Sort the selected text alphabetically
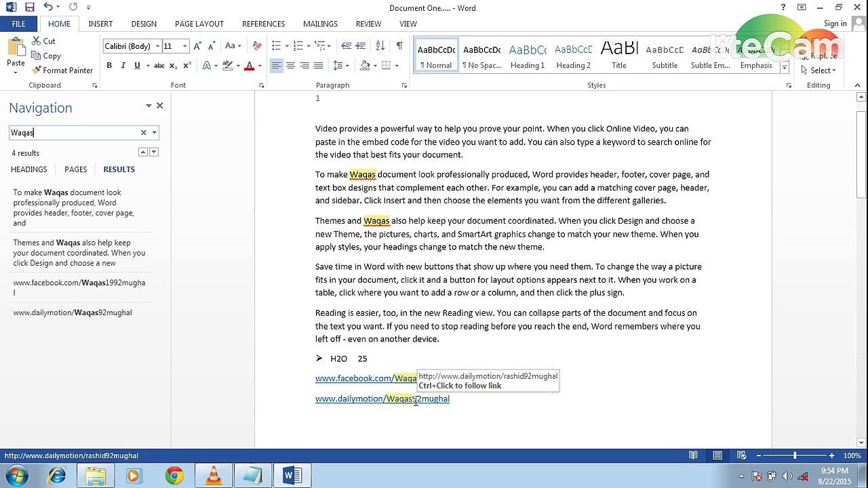 tap(380, 46)
